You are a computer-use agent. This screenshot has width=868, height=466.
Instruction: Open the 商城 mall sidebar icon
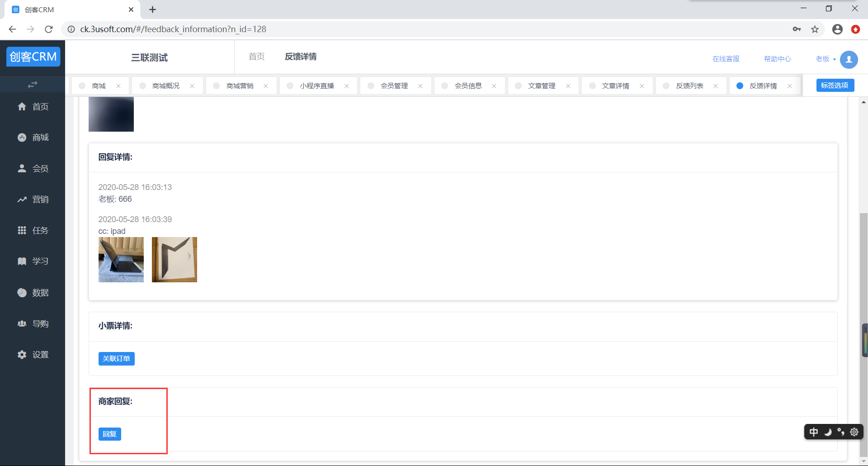coord(22,137)
